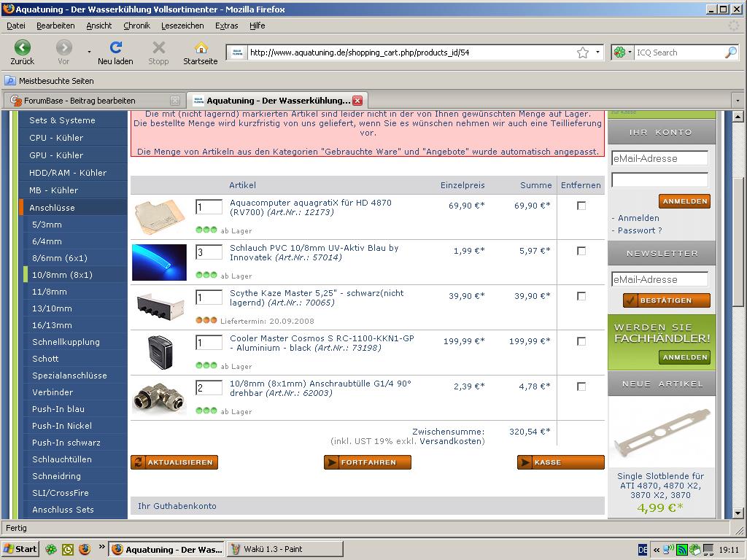Screen dimensions: 747x560
Task: Click orange ANMELDEN login button
Action: [684, 201]
